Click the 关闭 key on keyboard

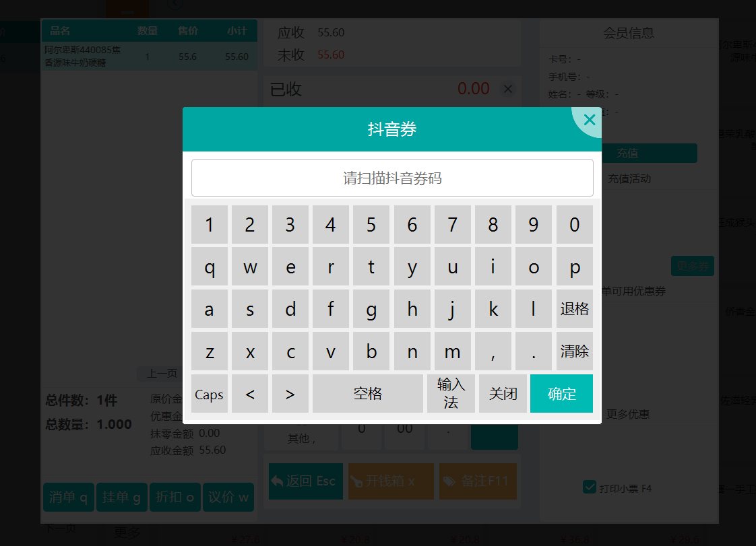click(x=503, y=394)
